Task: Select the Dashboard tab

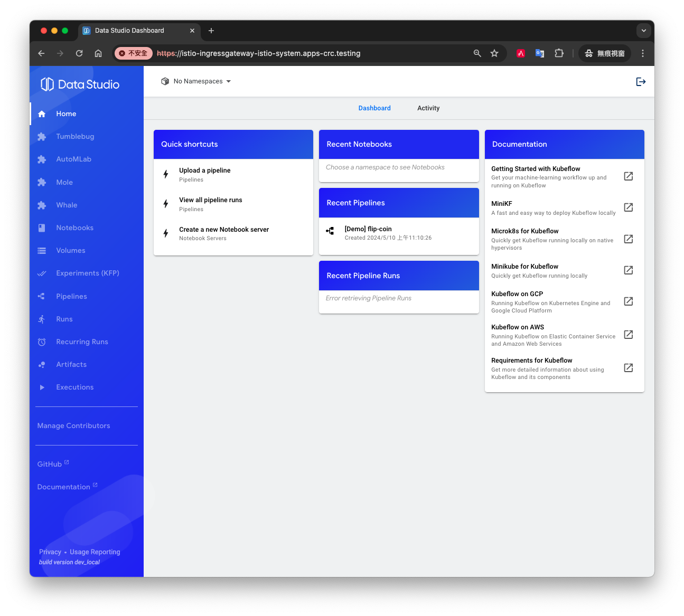Action: [374, 108]
